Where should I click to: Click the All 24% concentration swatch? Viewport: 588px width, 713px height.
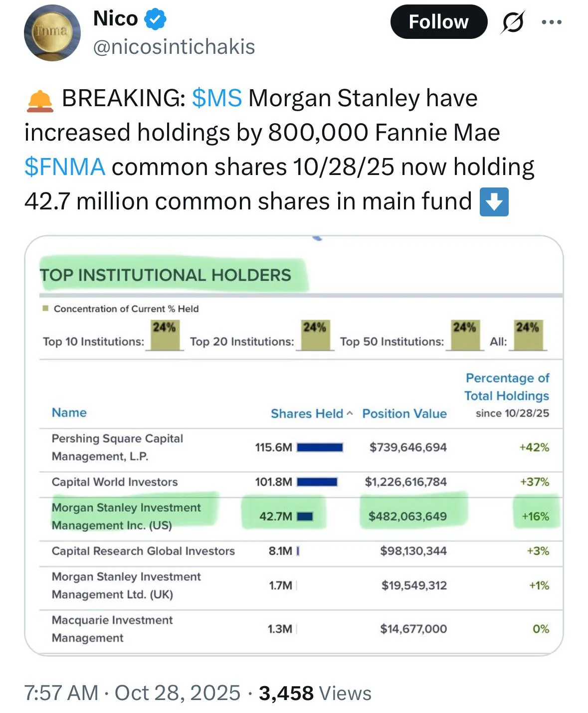(527, 335)
